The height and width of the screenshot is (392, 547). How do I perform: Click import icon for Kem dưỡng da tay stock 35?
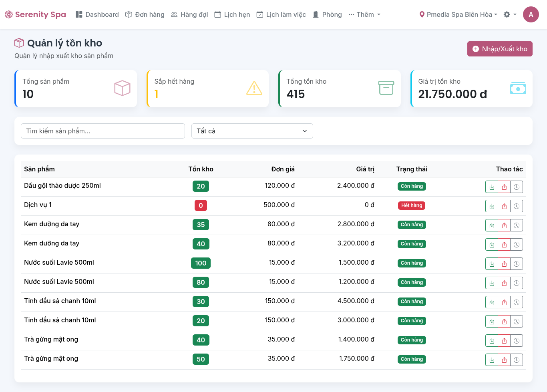click(x=492, y=225)
